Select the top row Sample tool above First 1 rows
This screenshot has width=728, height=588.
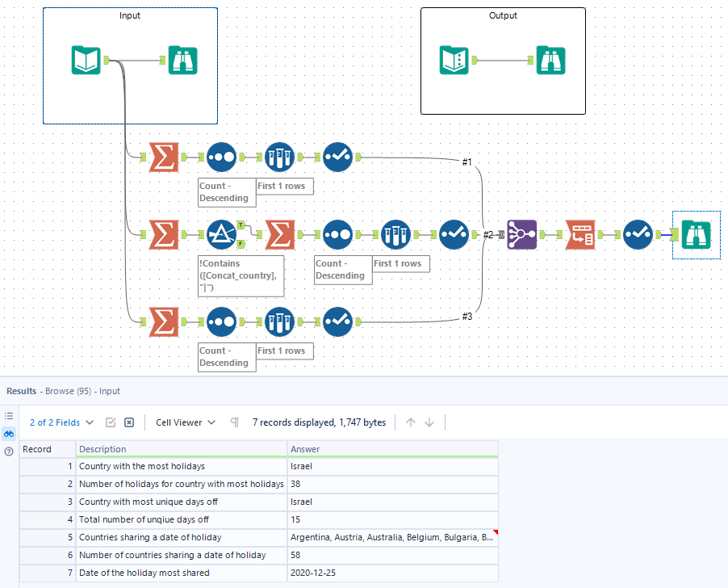(x=279, y=157)
